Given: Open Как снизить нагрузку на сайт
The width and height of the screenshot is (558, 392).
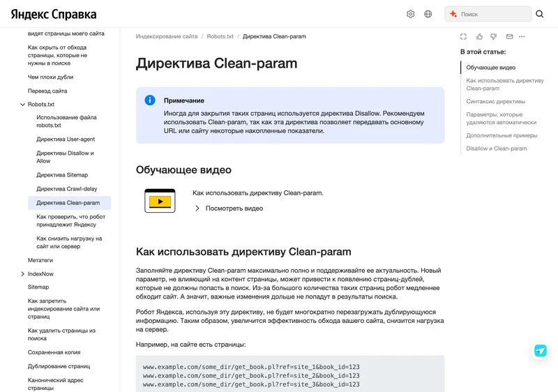Looking at the screenshot, I should 69,242.
